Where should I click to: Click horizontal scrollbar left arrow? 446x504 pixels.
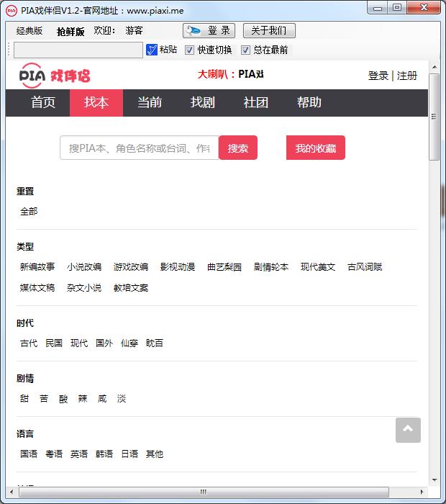[x=12, y=492]
